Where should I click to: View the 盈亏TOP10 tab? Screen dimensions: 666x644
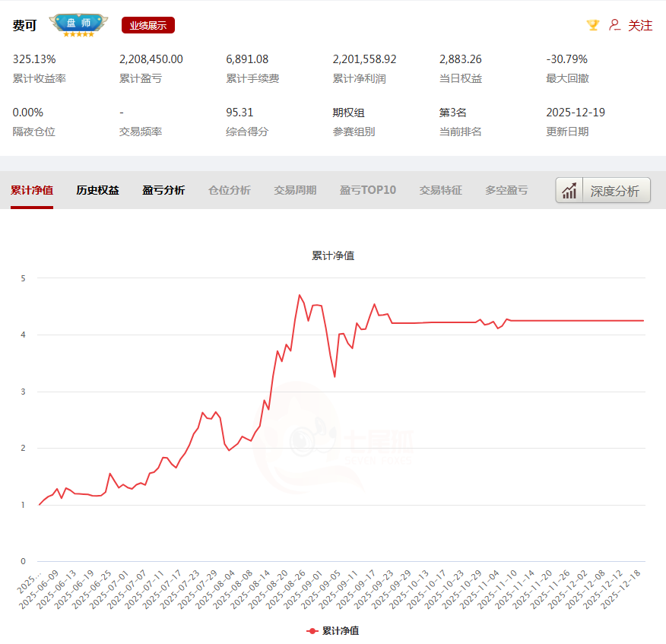[368, 190]
